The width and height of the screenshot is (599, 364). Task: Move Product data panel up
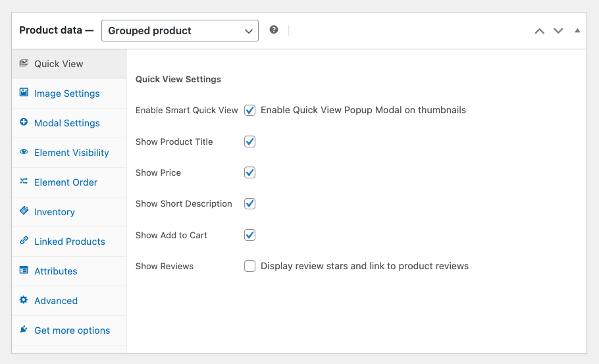tap(539, 31)
